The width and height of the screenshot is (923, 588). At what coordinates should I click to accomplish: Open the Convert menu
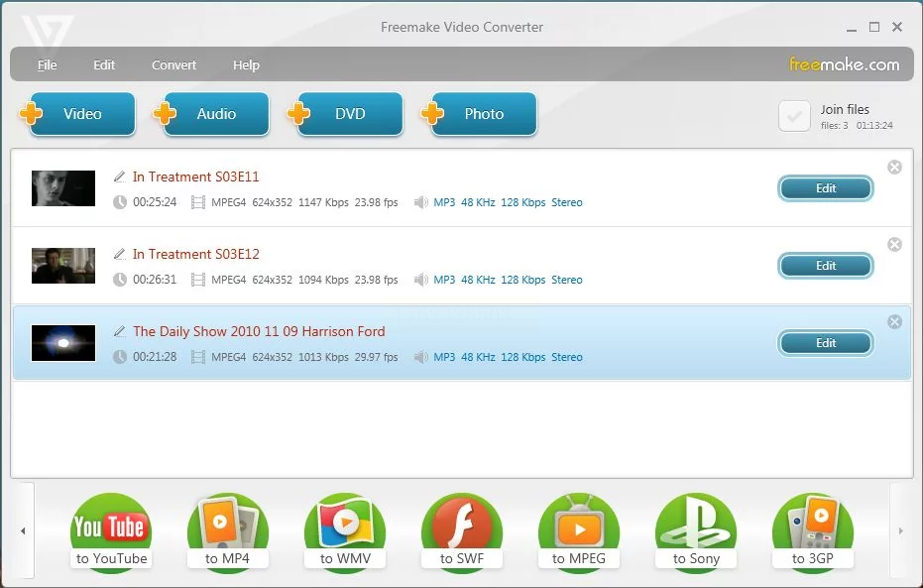point(173,64)
